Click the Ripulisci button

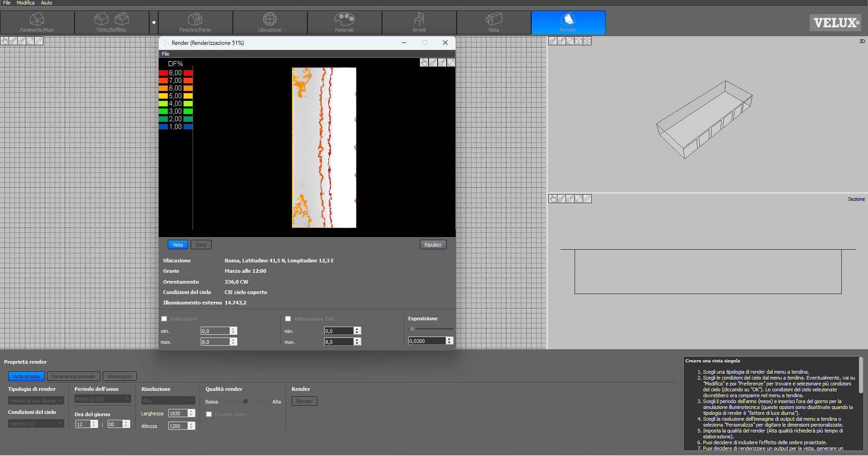click(433, 245)
